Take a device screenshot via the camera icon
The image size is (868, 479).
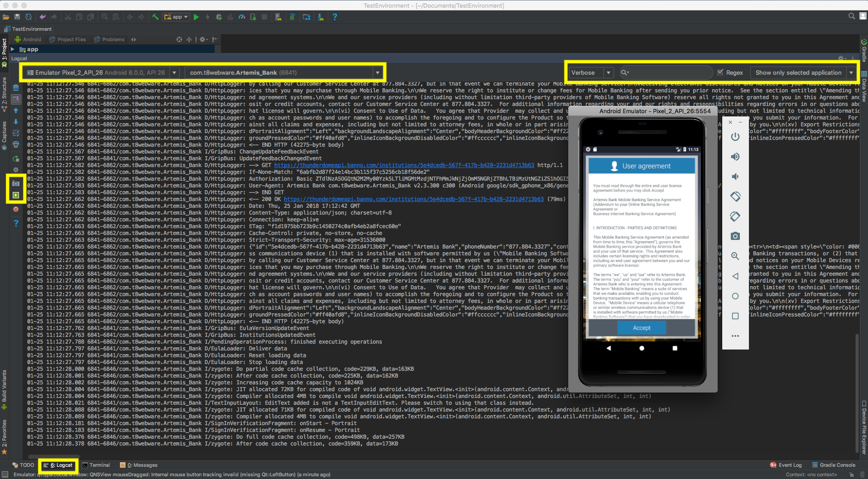tap(16, 183)
